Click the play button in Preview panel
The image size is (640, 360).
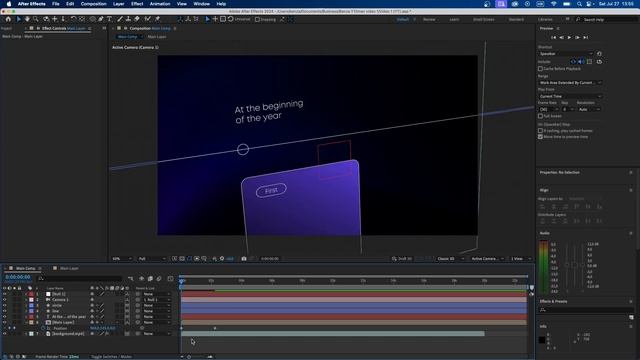[569, 38]
